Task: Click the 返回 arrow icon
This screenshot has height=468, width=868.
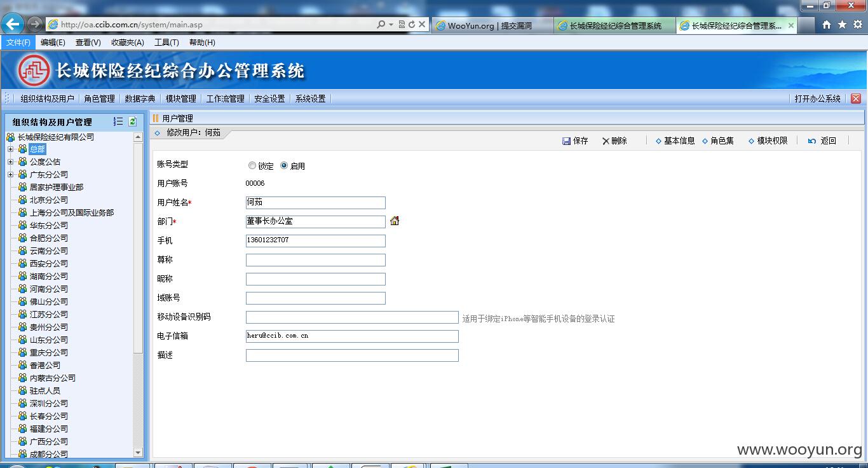Action: [x=812, y=141]
